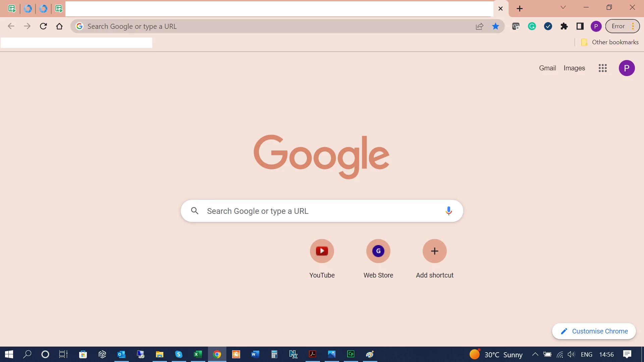
Task: Click the blue checkmark extension icon
Action: tap(548, 26)
